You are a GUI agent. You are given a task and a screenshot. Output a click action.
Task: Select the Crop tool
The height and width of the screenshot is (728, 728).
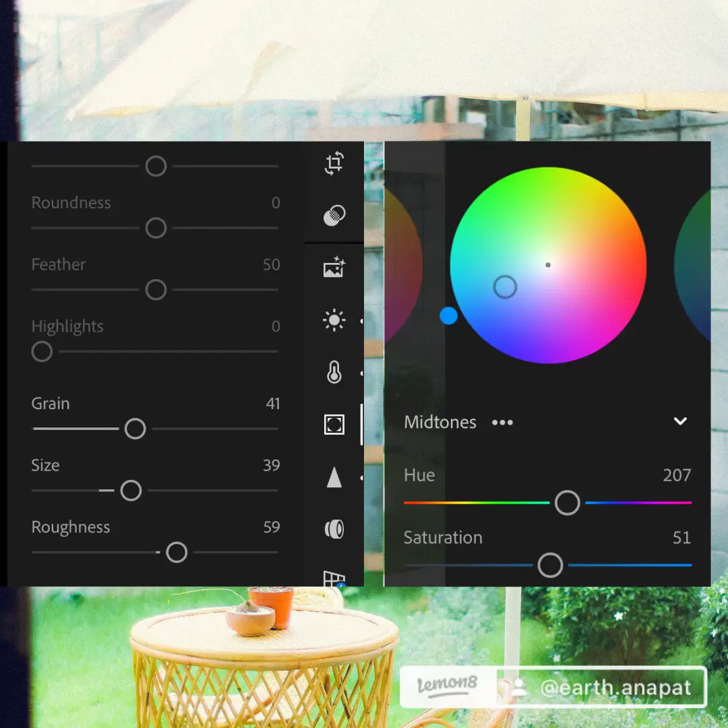[x=334, y=163]
